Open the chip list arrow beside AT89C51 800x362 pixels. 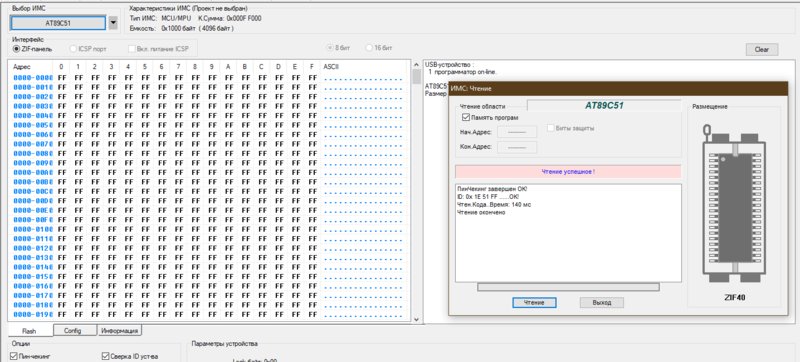pos(113,23)
